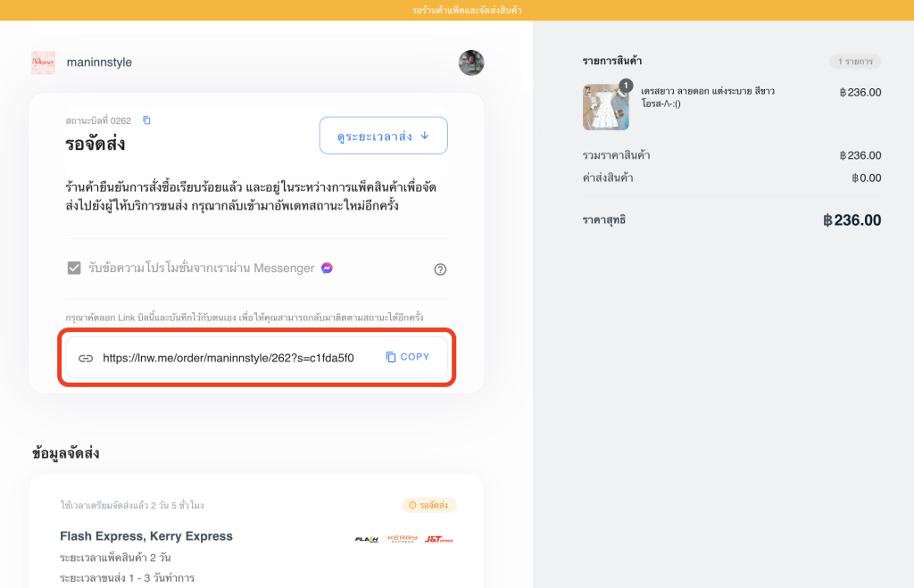Click the top yellow status banner
Viewport: 914px width, 588px height.
click(457, 10)
